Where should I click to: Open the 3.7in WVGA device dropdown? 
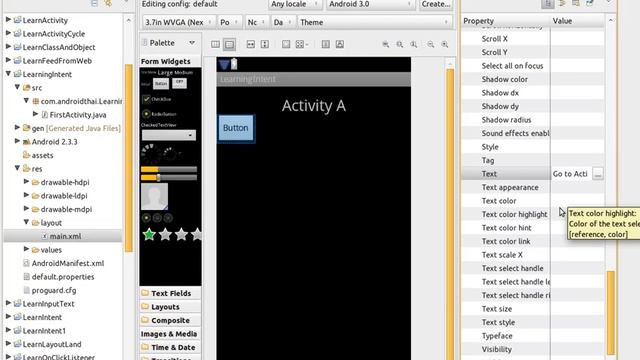[x=179, y=22]
